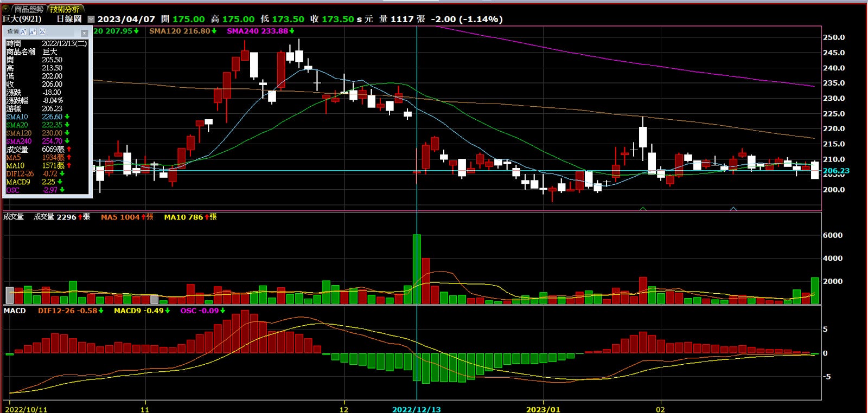Screen dimensions: 868x413
Task: Click the second font-size icon in 查價 panel
Action: 33,32
